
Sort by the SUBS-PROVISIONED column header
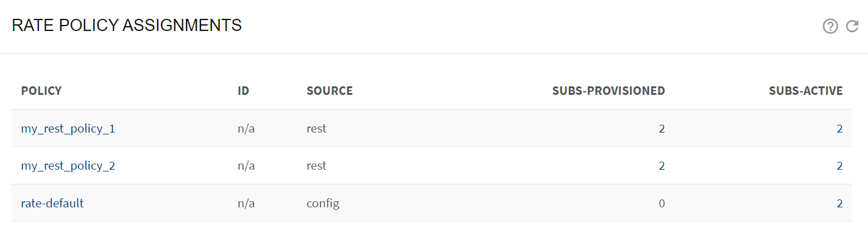609,91
